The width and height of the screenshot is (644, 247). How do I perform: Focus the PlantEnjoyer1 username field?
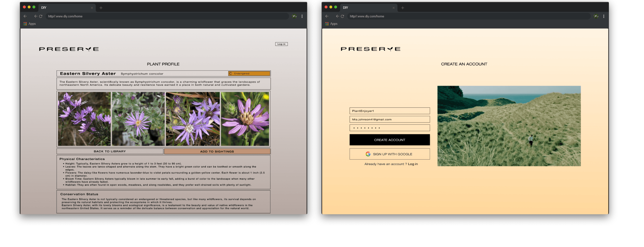[x=390, y=111]
